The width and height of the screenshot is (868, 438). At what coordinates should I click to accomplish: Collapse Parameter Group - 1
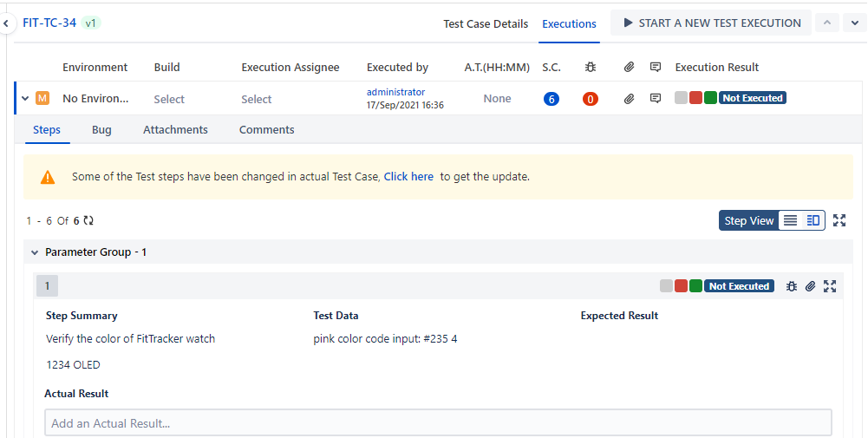point(35,252)
